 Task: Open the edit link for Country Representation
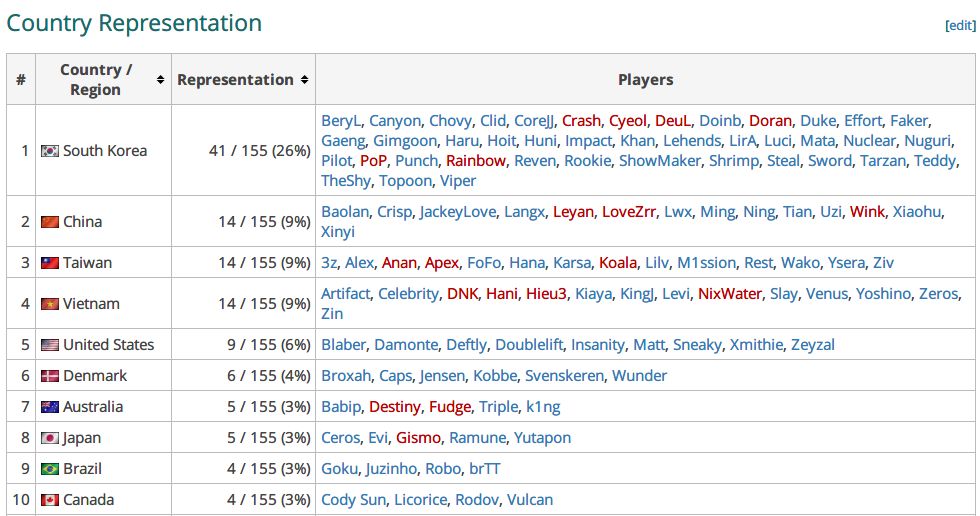(960, 26)
